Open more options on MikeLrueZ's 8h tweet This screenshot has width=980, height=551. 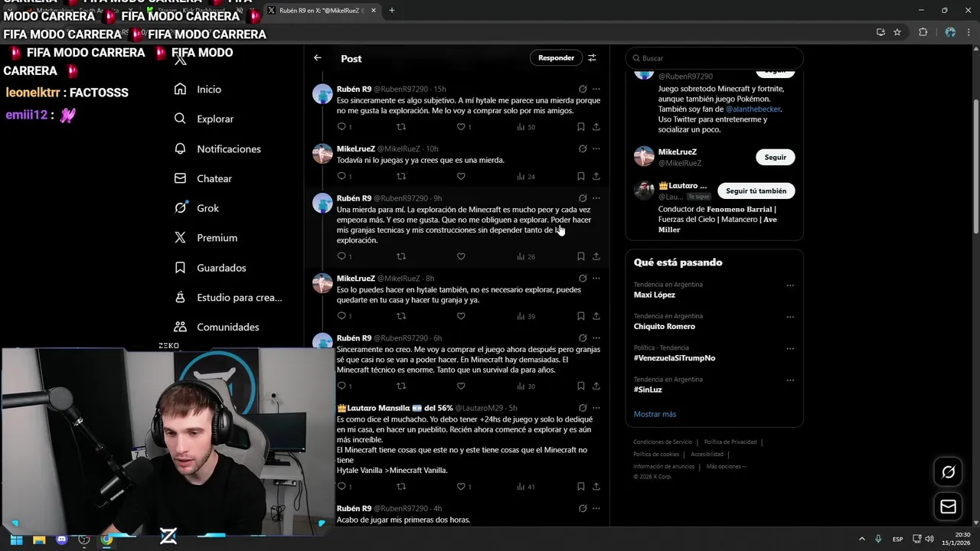[x=596, y=278]
